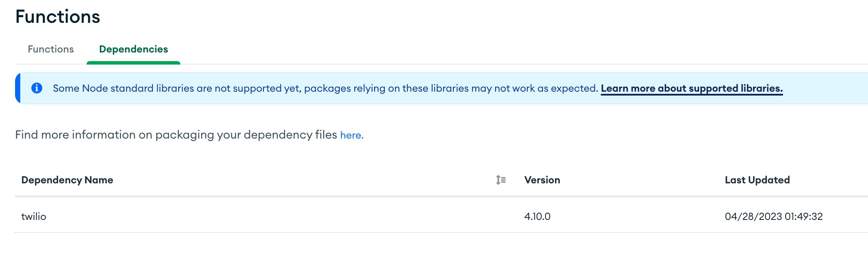This screenshot has height=272, width=868.
Task: Open Learn more about supported libraries link
Action: (x=691, y=88)
